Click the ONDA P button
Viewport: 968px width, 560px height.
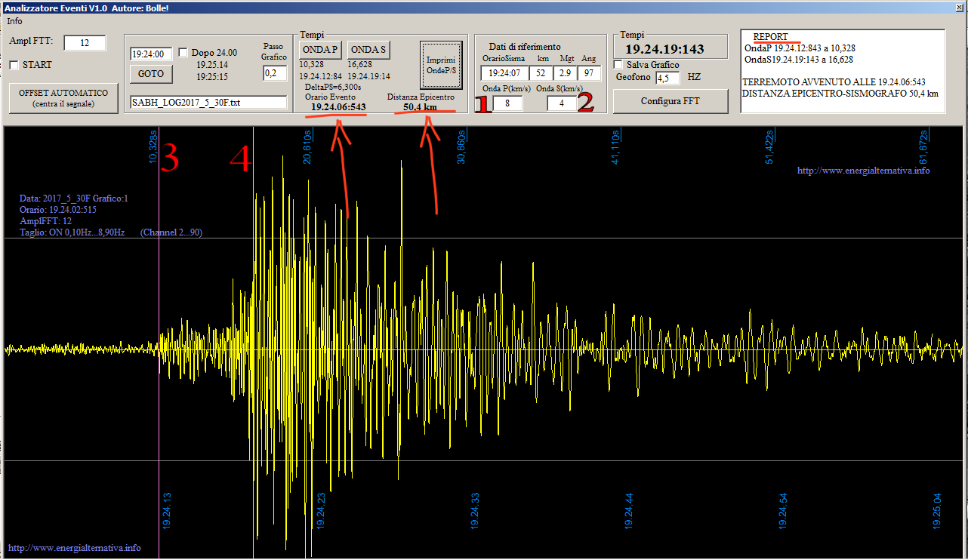pyautogui.click(x=320, y=50)
